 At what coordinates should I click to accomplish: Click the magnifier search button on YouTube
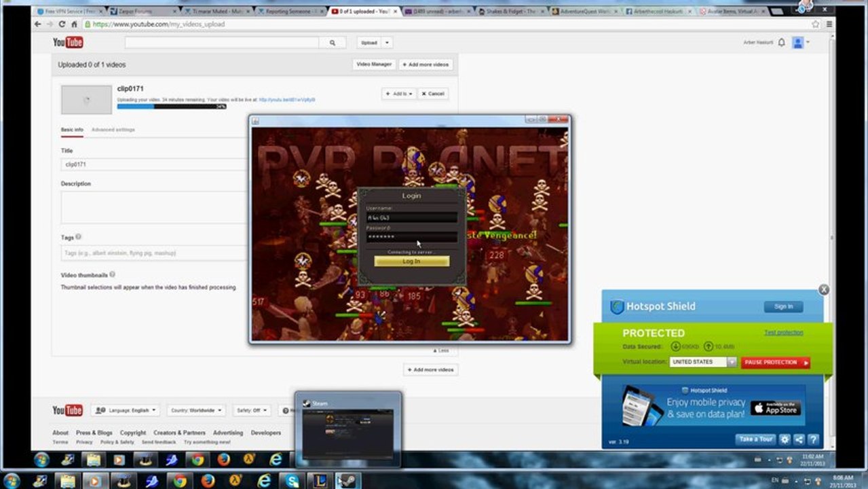coord(333,43)
